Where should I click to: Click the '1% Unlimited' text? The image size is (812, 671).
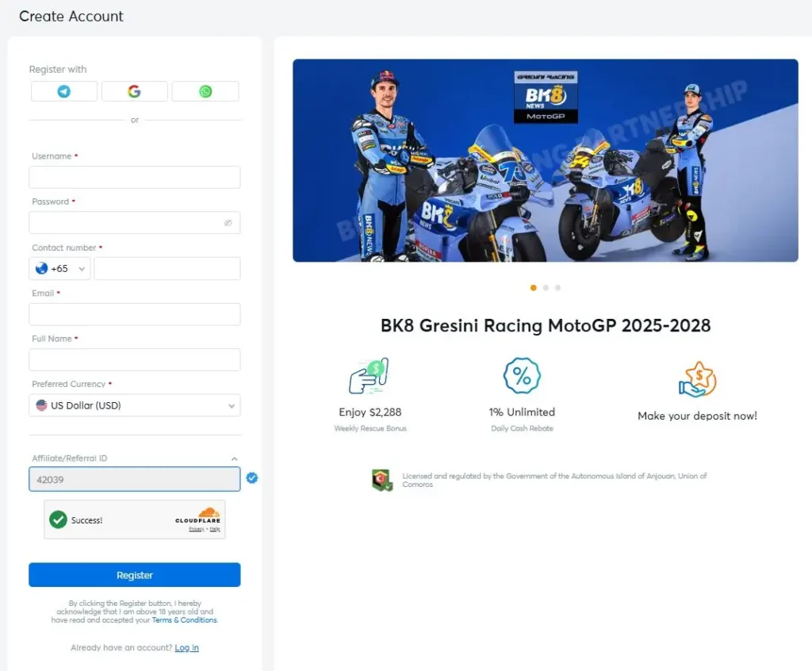[x=522, y=412]
